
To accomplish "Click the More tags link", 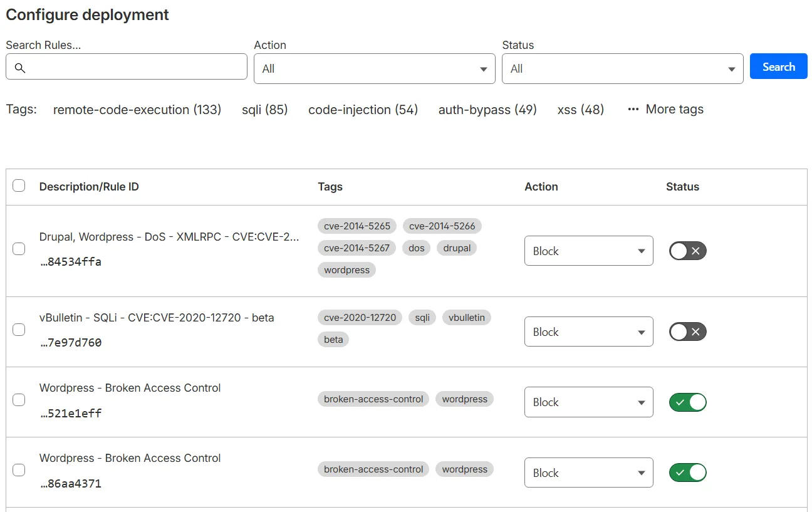I will click(x=674, y=109).
